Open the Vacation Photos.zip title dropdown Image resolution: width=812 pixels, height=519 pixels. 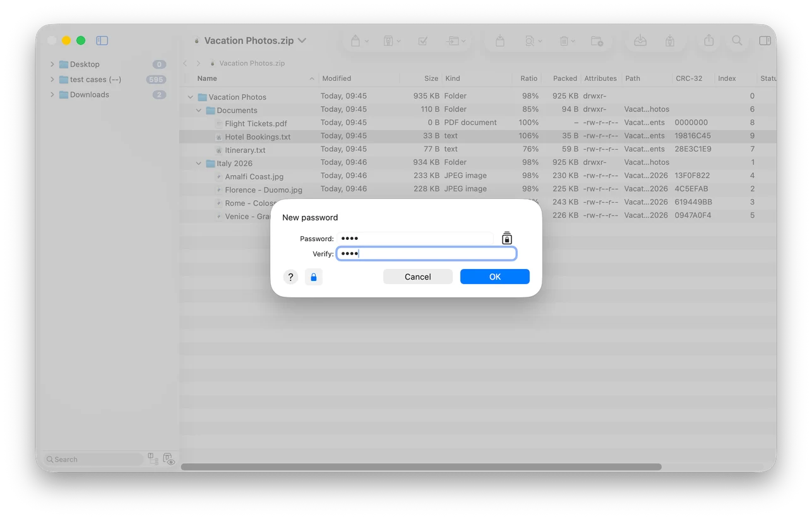pyautogui.click(x=302, y=40)
